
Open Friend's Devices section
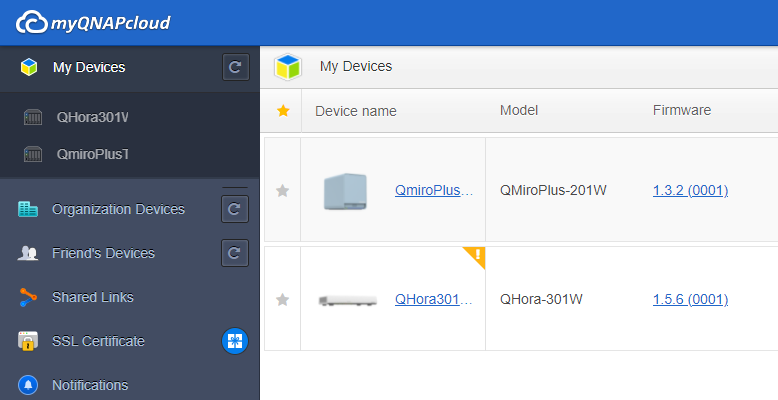click(x=103, y=253)
